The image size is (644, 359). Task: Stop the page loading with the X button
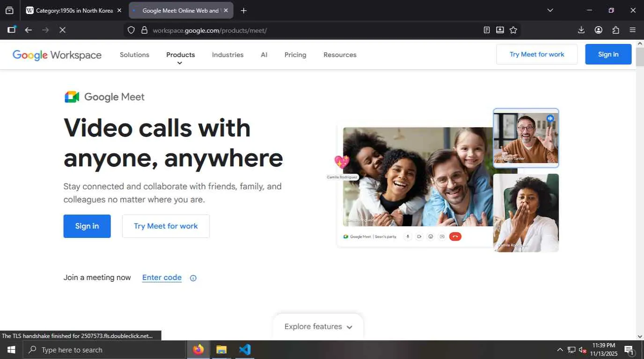[x=62, y=30]
